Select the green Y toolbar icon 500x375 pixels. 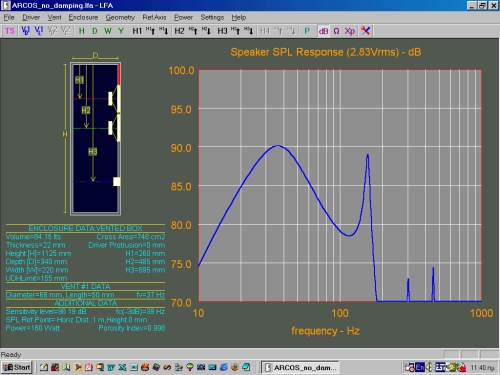(x=121, y=31)
